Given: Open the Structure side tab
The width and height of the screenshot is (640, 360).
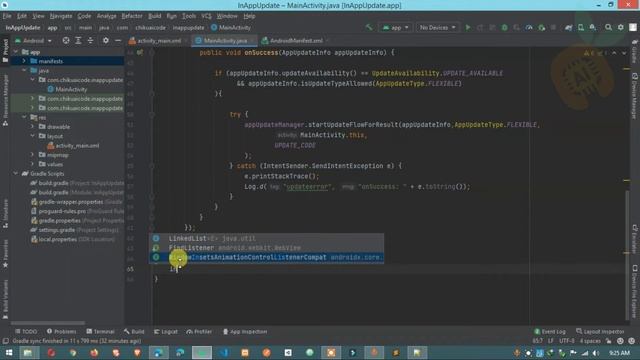Looking at the screenshot, I should (5, 213).
